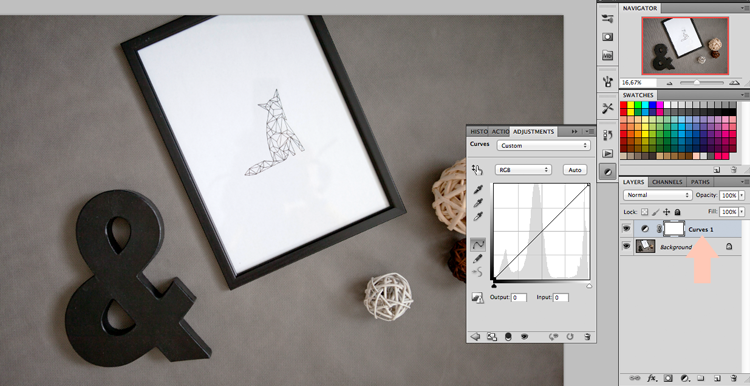Pick the red swatch in Swatches panel
The image size is (750, 386).
[x=624, y=105]
